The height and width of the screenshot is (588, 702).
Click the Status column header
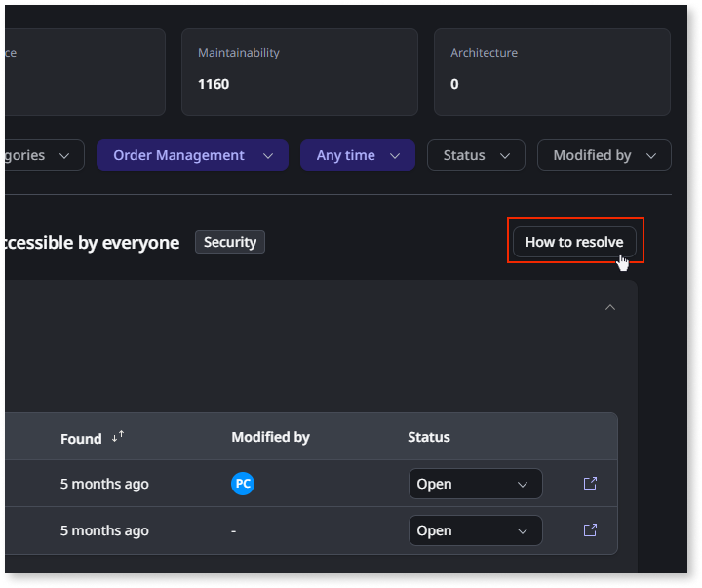coord(429,437)
